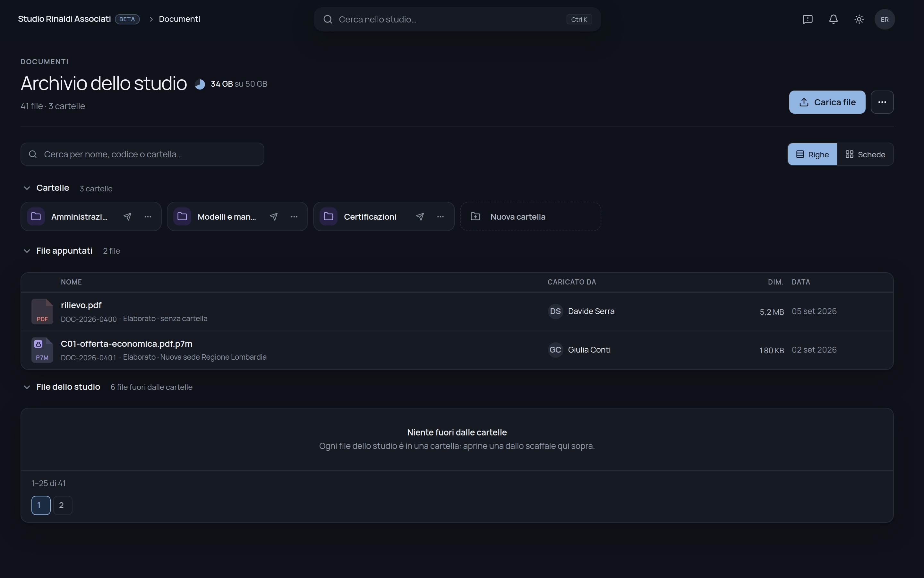Click the DS avatar of Davide Serra
The image size is (924, 578).
coord(556,311)
